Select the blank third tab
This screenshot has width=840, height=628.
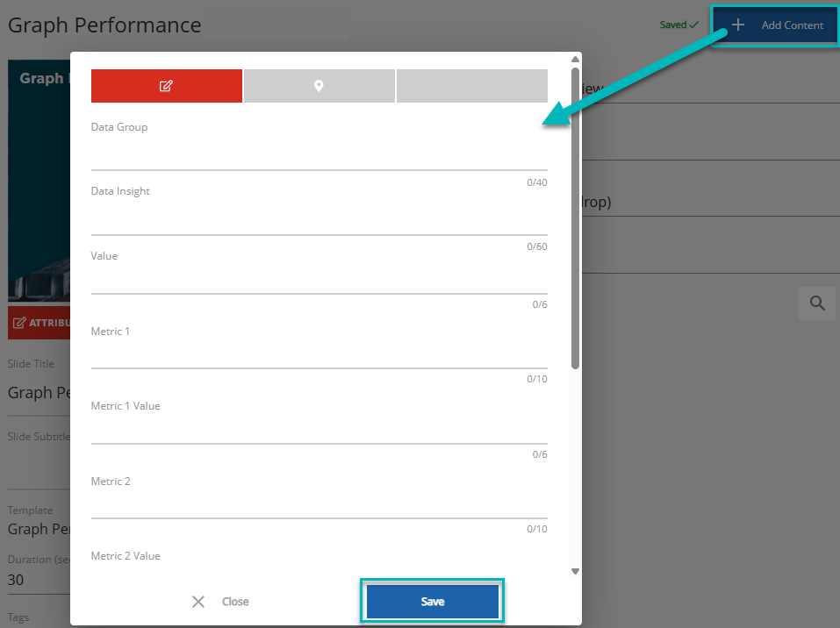471,86
